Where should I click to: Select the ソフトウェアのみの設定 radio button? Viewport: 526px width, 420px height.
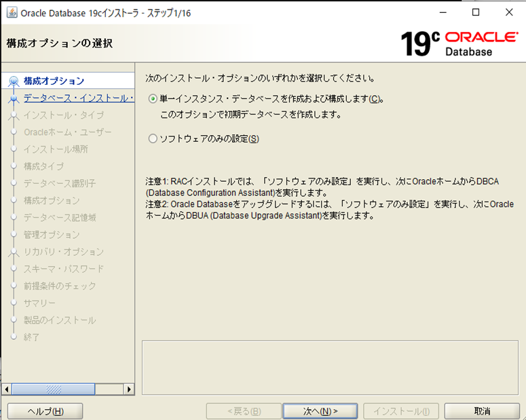[153, 138]
